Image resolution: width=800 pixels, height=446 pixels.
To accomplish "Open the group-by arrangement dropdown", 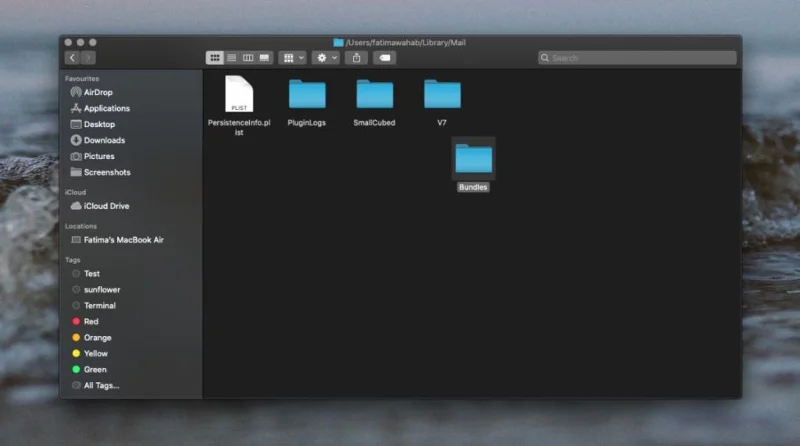I will (292, 58).
